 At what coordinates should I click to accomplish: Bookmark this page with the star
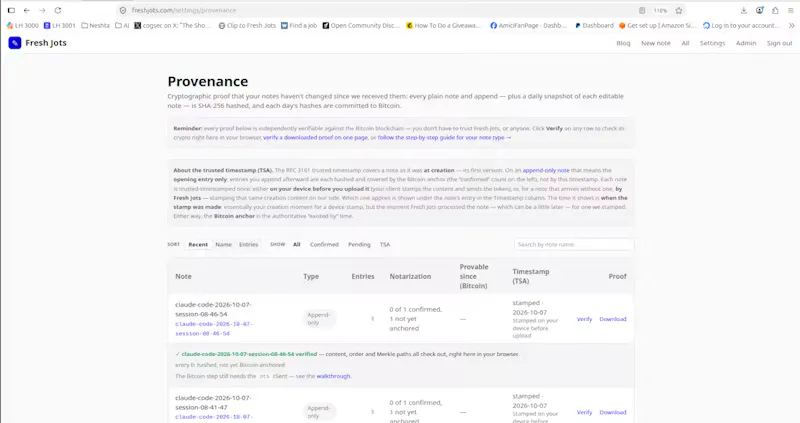coord(679,10)
